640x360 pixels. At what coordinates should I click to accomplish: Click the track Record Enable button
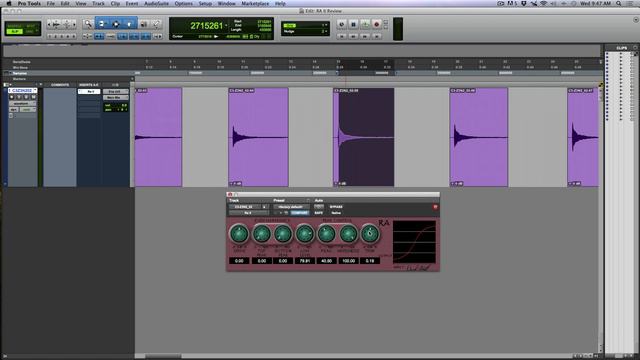tap(12, 97)
